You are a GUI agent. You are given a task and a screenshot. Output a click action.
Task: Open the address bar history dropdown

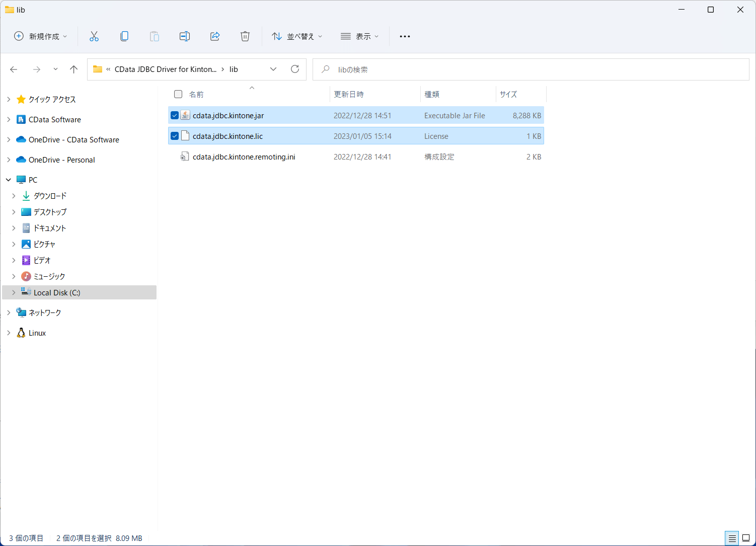(x=273, y=69)
